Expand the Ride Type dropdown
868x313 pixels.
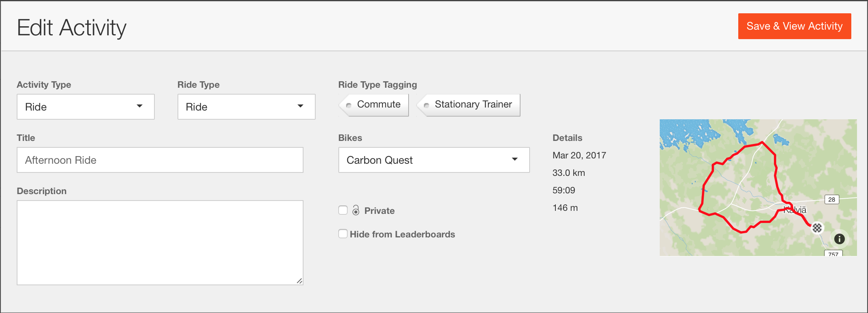pos(246,107)
